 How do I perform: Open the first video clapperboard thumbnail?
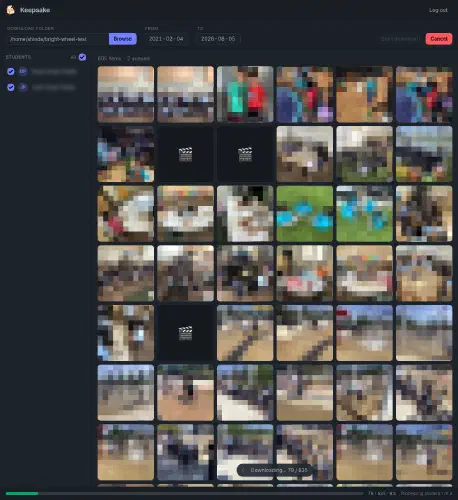185,154
